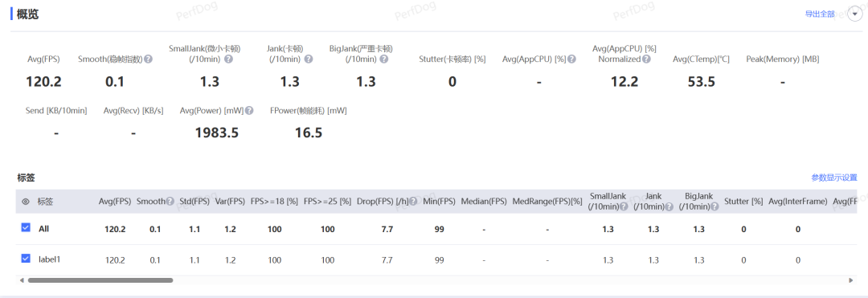The height and width of the screenshot is (298, 868).
Task: Click help icon next to Smooth(稳帧指数)
Action: tap(149, 59)
